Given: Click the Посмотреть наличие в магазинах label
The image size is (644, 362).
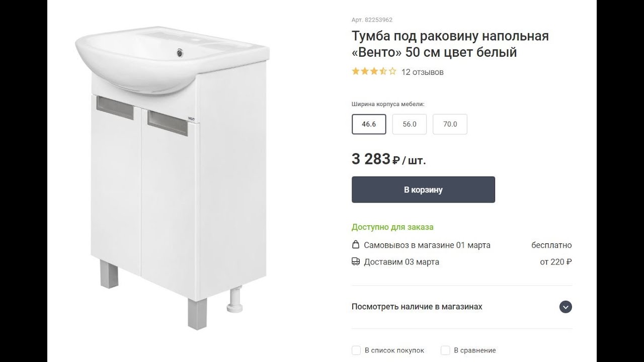Looking at the screenshot, I should 417,307.
